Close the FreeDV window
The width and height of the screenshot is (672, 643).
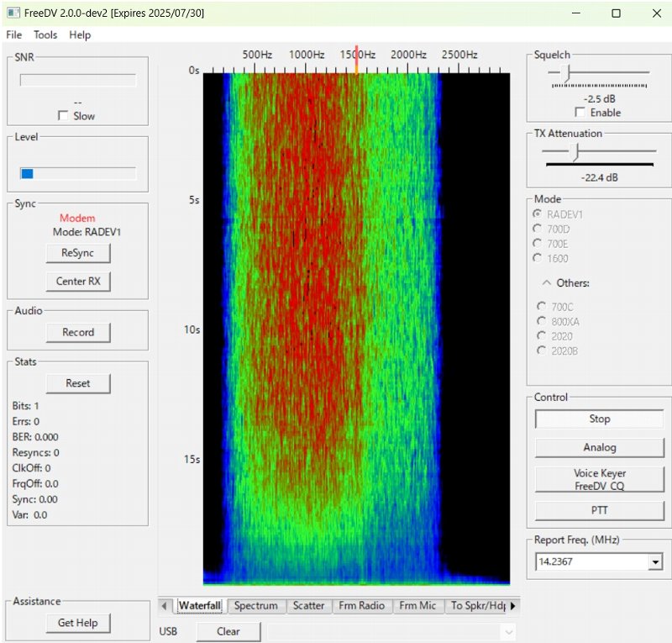tap(657, 13)
